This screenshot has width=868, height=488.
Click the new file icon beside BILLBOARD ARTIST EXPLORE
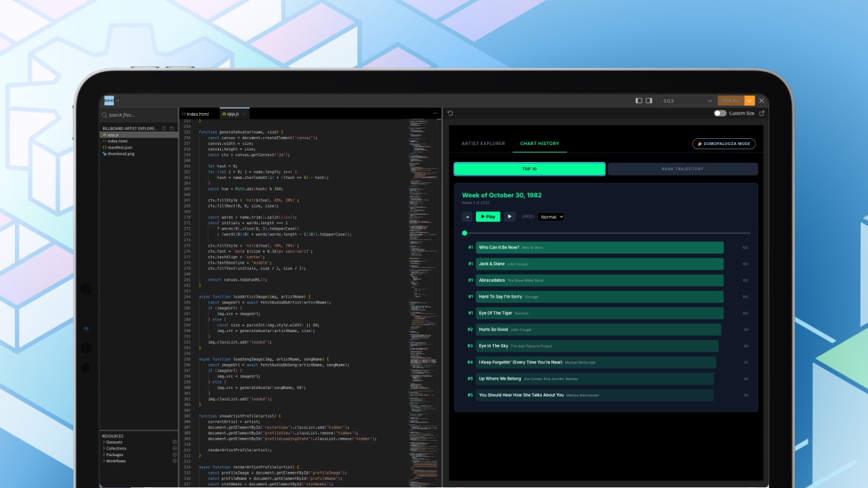point(163,128)
